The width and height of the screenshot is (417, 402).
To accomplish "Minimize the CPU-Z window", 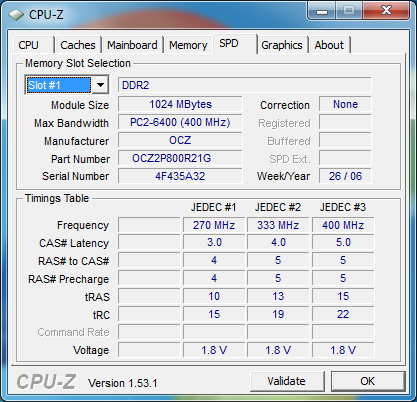I will [x=322, y=11].
